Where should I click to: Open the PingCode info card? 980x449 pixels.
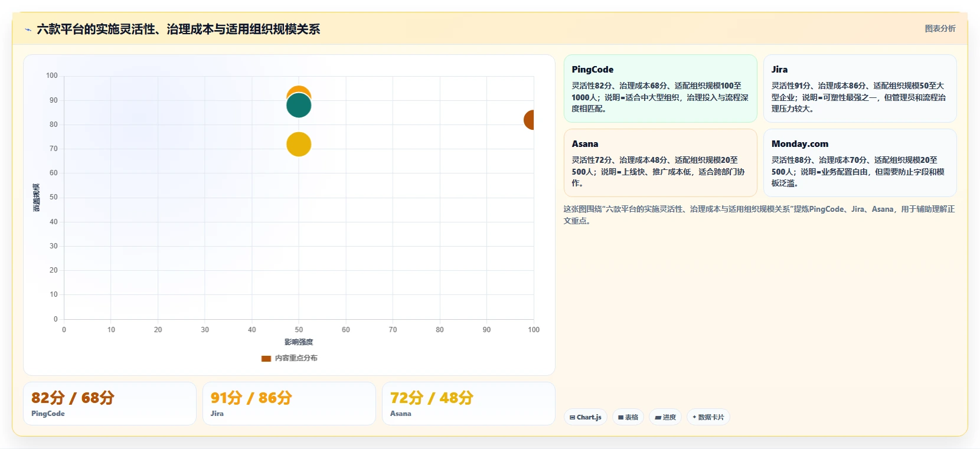tap(660, 89)
